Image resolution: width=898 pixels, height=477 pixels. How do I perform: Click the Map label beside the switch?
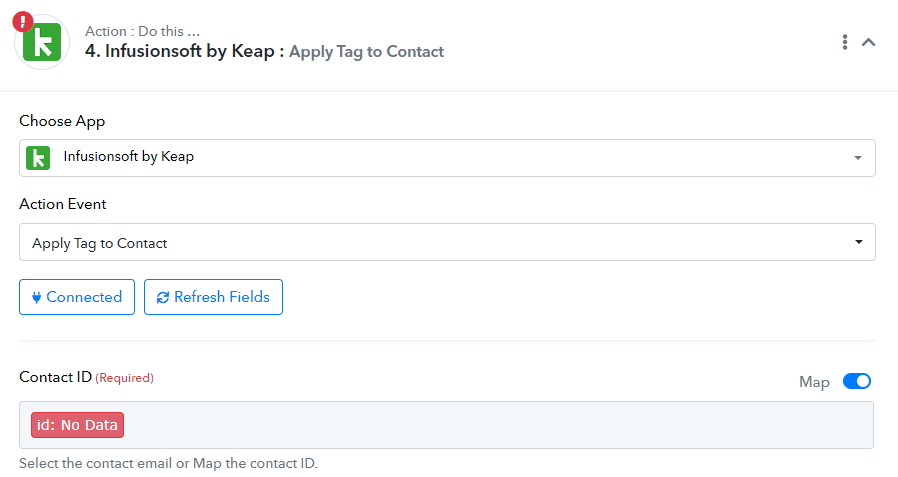click(814, 382)
